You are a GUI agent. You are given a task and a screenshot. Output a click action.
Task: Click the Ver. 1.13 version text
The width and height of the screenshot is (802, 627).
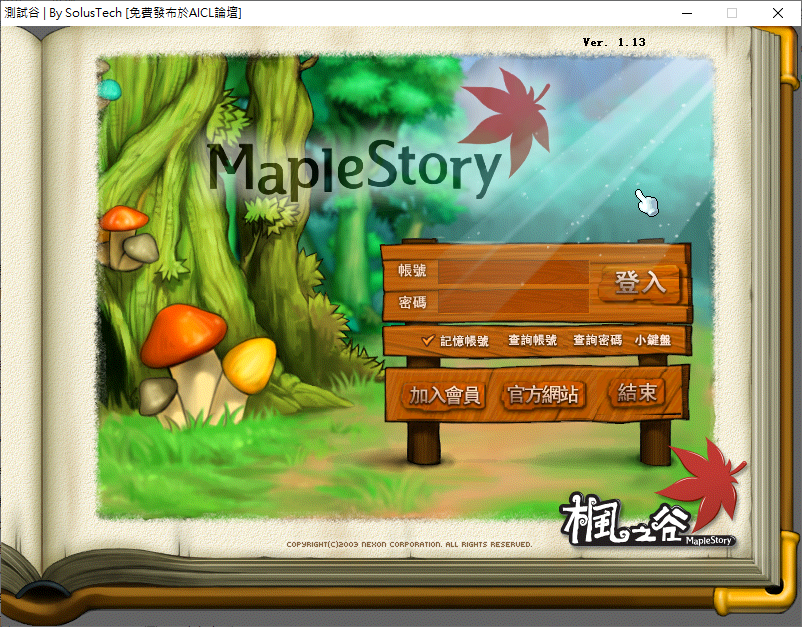[614, 42]
